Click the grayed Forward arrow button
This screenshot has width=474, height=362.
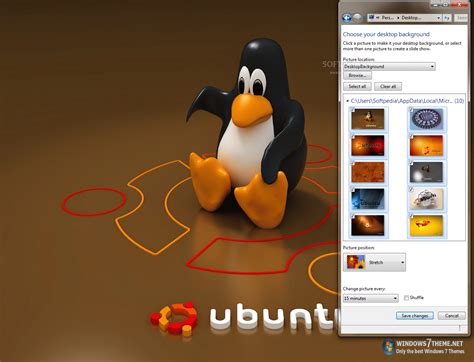pyautogui.click(x=358, y=18)
